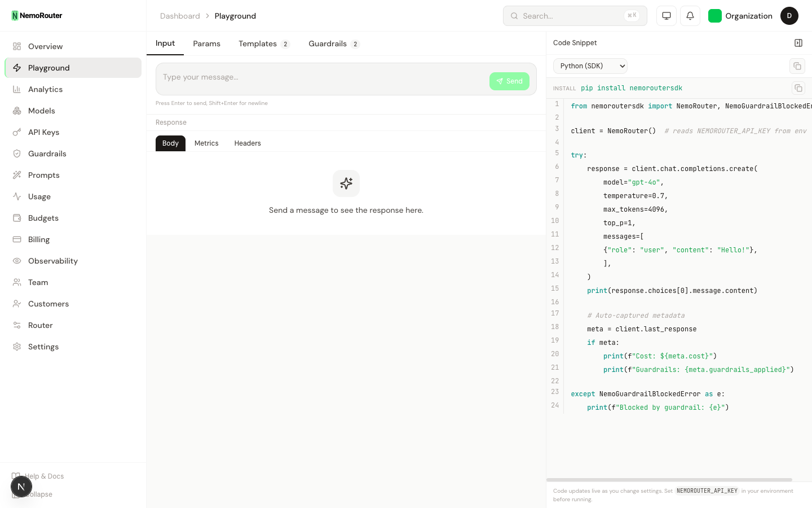The width and height of the screenshot is (812, 508).
Task: Collapse the Code Snippet panel
Action: click(x=798, y=43)
